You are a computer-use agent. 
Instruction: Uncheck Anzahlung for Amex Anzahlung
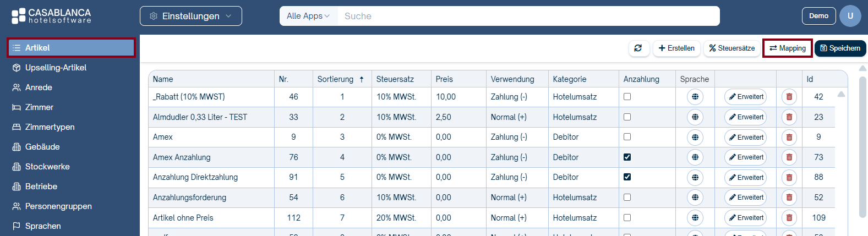point(627,157)
